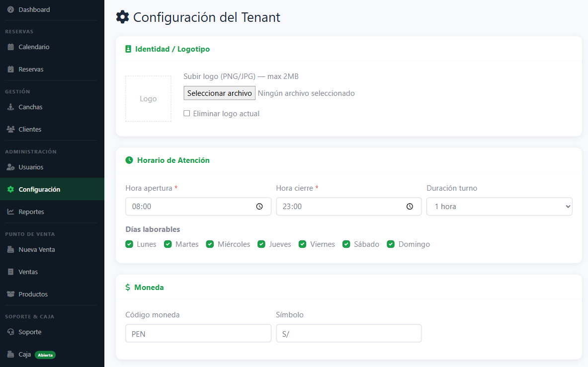Click the Nueva Venta register icon

[10, 249]
